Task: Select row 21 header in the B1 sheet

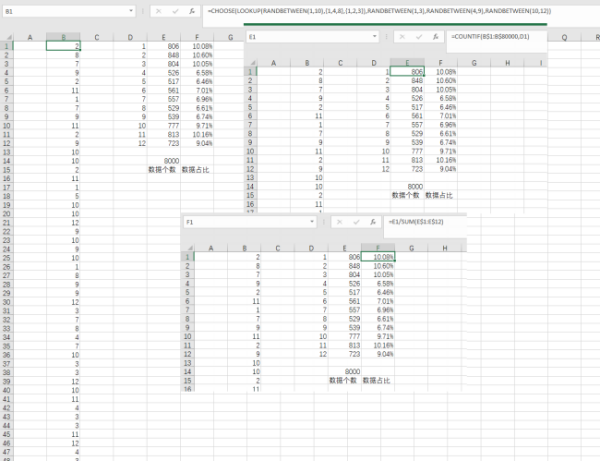Action: (x=7, y=223)
